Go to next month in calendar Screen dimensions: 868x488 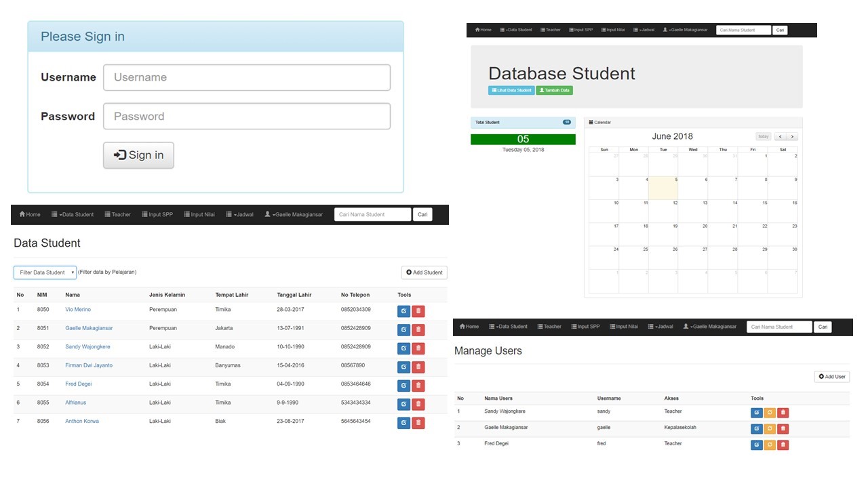click(791, 136)
